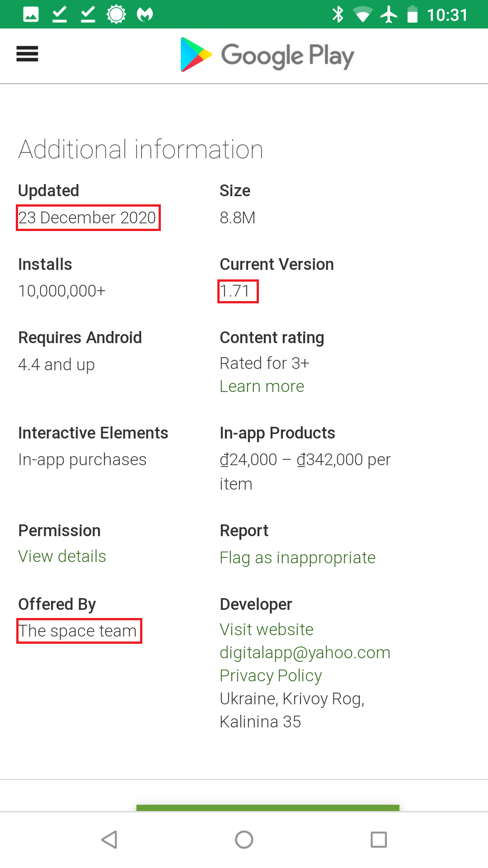Open View details under Permission
The height and width of the screenshot is (868, 488).
[62, 557]
